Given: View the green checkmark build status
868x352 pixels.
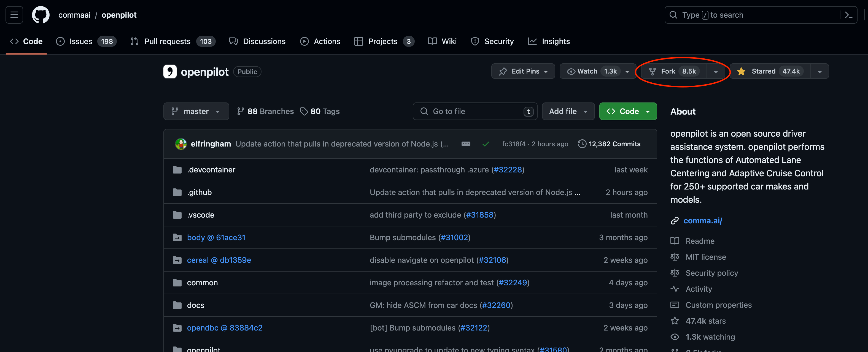Looking at the screenshot, I should tap(486, 144).
